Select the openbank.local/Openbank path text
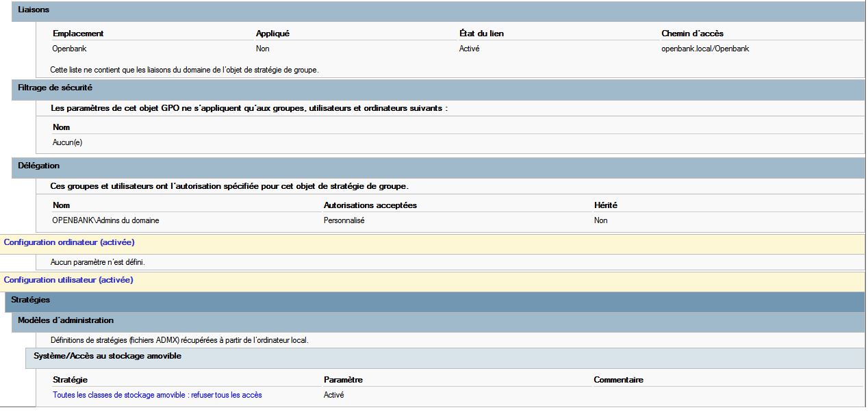Viewport: 868px width, 412px height. pyautogui.click(x=705, y=49)
